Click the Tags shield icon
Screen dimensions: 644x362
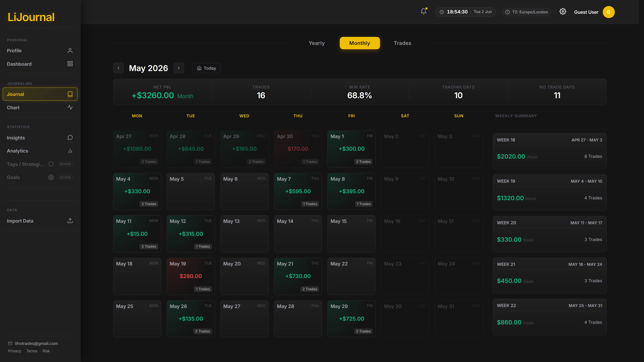pos(51,164)
